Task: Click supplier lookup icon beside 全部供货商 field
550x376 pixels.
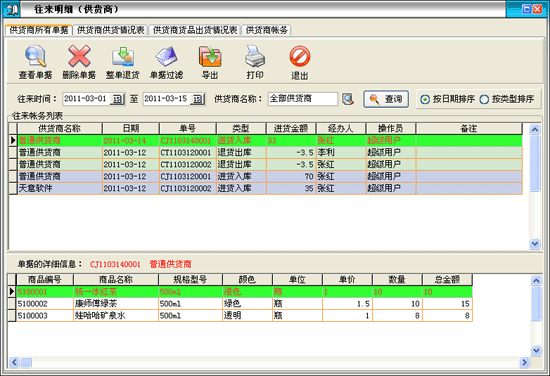Action: click(348, 99)
